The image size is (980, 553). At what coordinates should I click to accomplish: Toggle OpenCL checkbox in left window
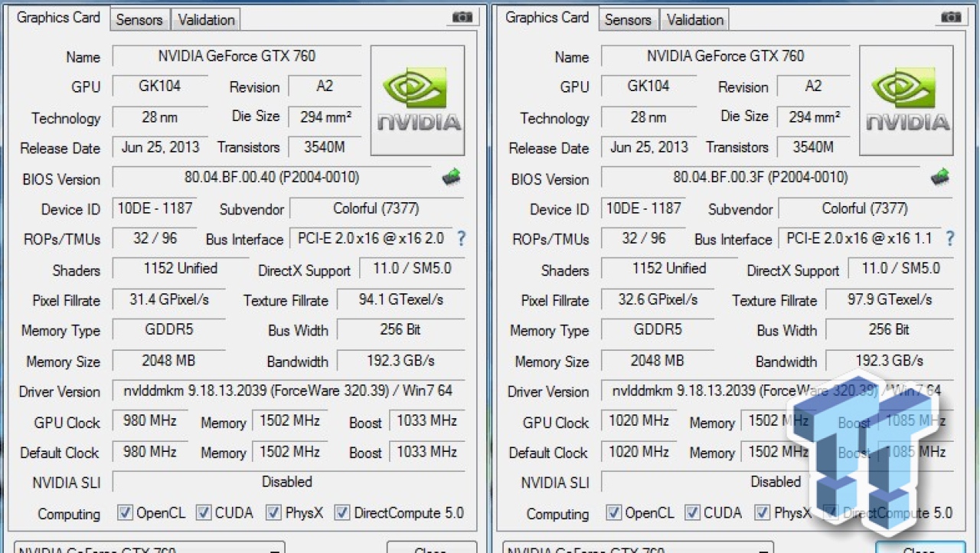click(125, 512)
